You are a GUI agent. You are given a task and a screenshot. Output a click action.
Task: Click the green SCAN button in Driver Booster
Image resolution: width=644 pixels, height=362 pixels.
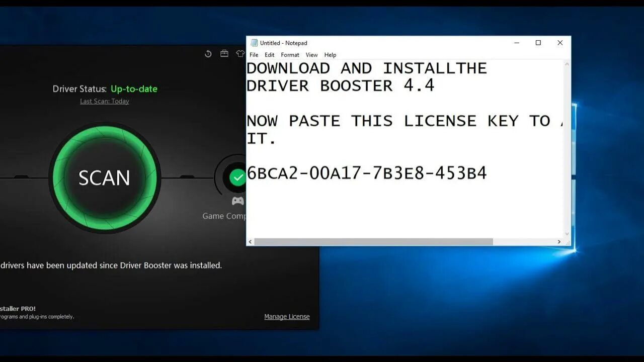pos(104,177)
